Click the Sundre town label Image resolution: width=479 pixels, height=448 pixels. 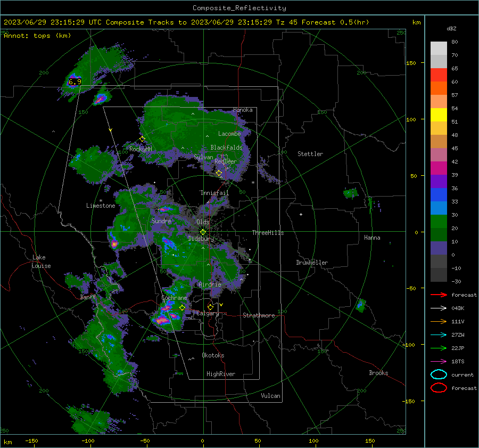click(161, 221)
